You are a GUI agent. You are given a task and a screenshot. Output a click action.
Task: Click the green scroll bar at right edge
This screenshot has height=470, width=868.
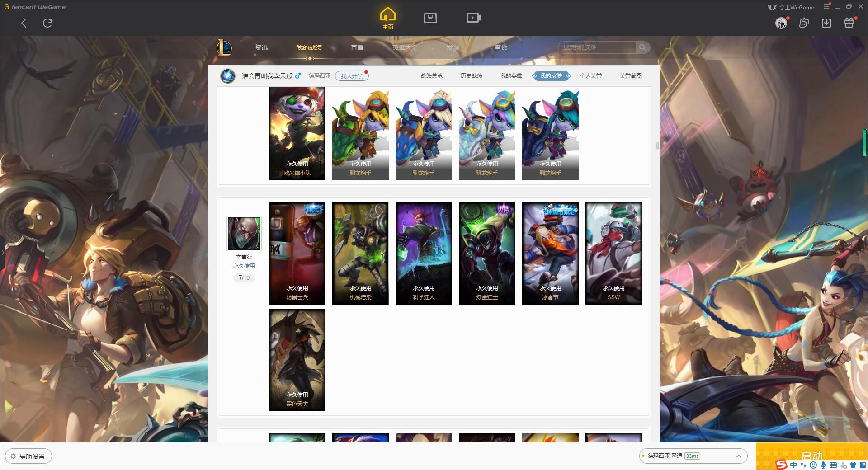pos(865,142)
